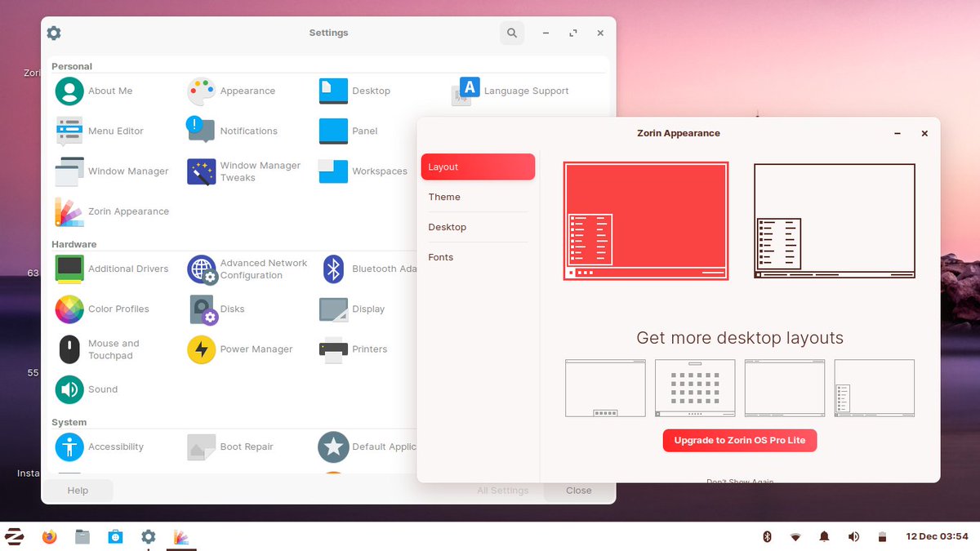
Task: Launch Menu Editor
Action: pos(100,131)
